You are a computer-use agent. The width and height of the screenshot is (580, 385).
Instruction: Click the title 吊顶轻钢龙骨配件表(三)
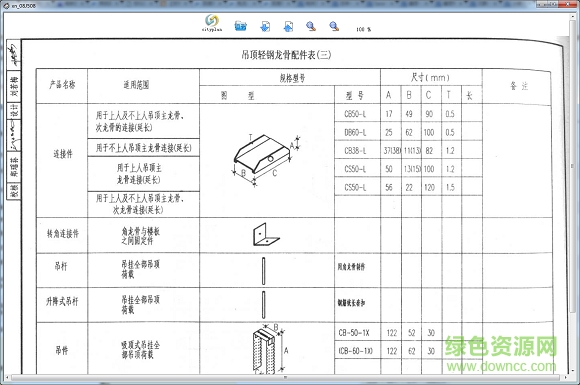(x=286, y=55)
